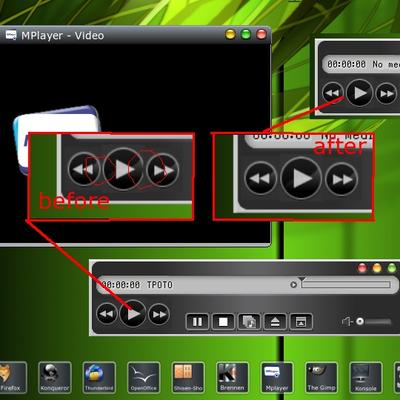Pause playback using the pause button

197,322
